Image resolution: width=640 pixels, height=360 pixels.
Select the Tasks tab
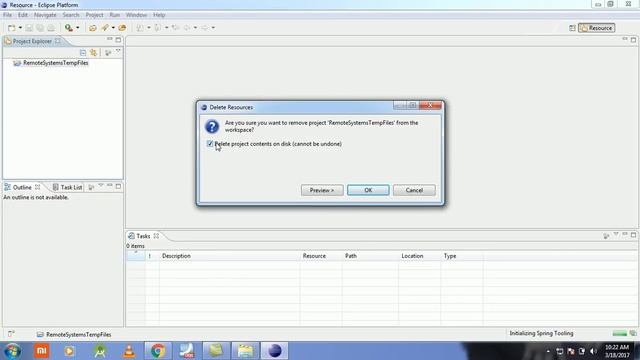143,236
